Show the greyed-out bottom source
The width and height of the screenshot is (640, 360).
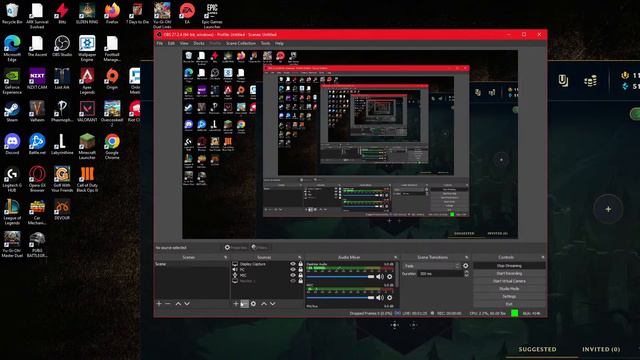point(293,281)
